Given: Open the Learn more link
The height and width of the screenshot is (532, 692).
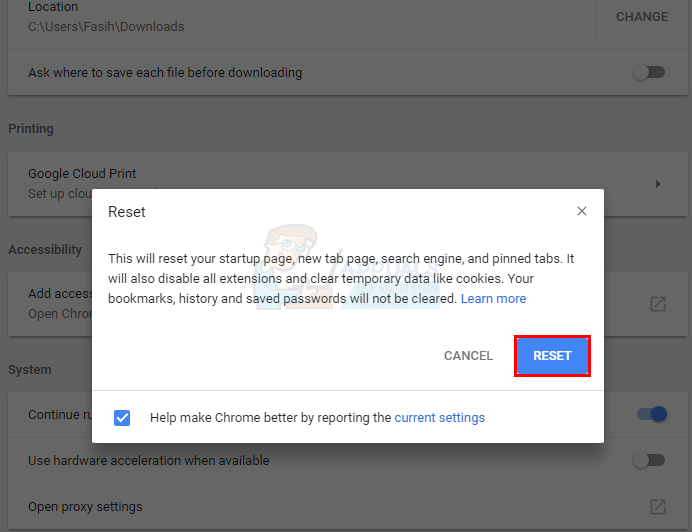Looking at the screenshot, I should [493, 299].
